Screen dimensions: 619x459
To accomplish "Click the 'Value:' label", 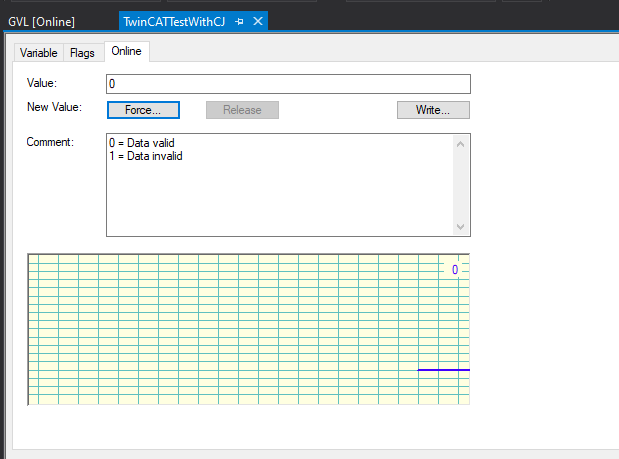I will 42,83.
